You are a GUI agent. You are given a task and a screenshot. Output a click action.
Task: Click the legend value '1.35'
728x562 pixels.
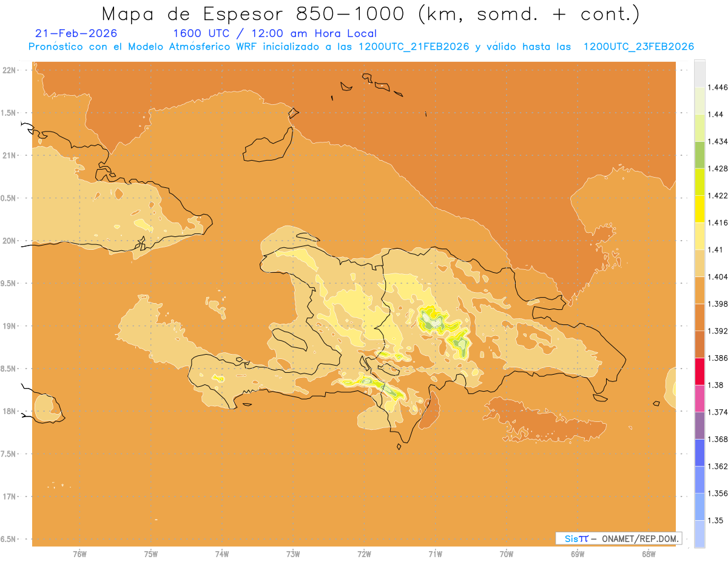coord(716,520)
